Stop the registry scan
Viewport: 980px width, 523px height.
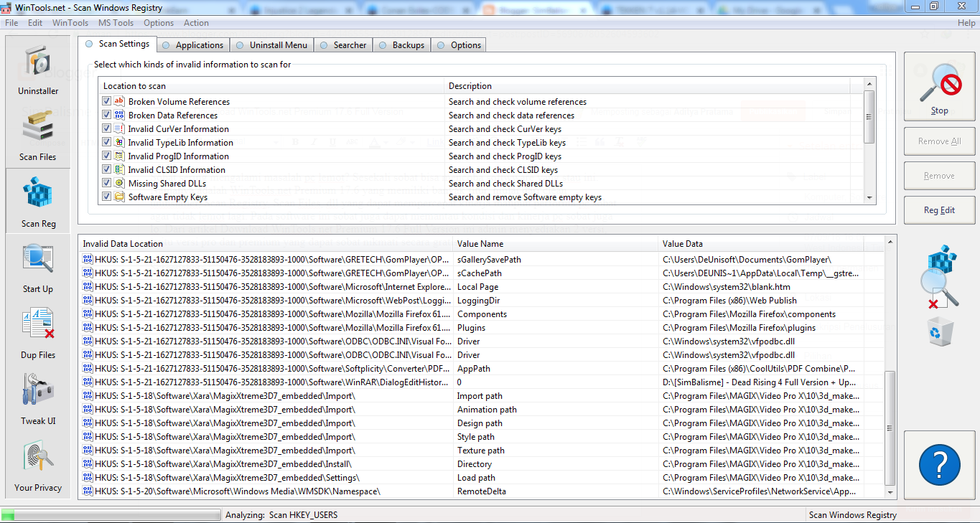click(x=939, y=86)
